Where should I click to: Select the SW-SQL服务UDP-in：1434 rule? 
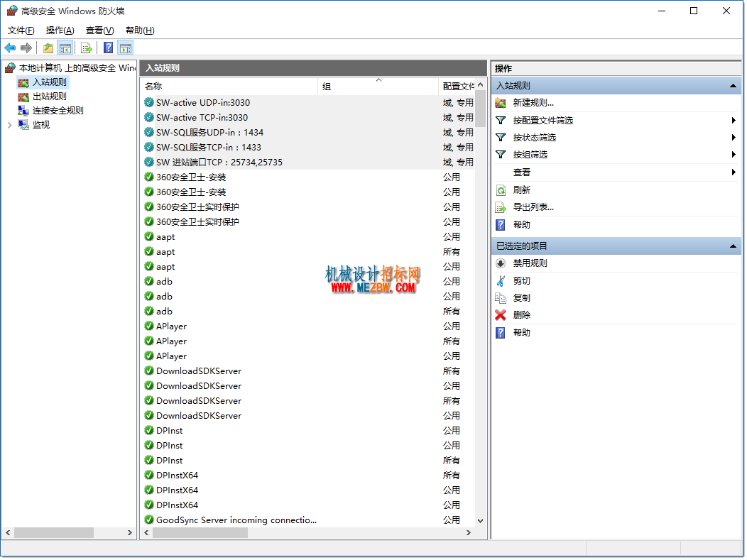click(x=307, y=133)
